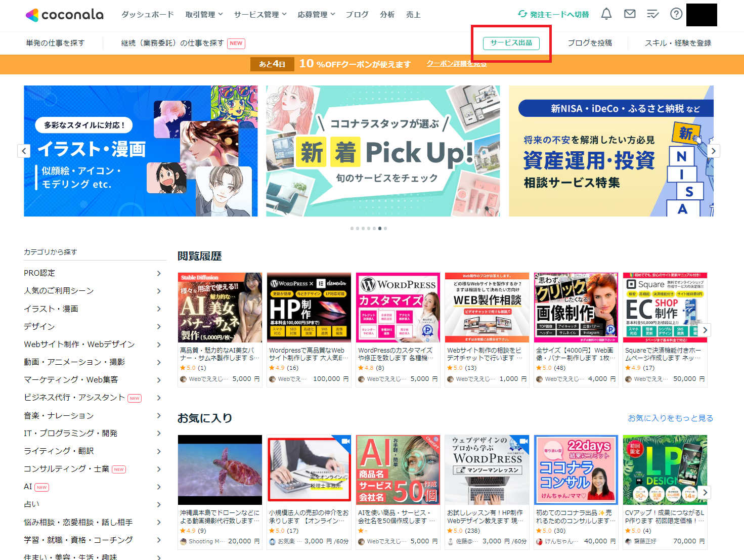Open the AI 商品名 50個 thumbnail

click(398, 470)
